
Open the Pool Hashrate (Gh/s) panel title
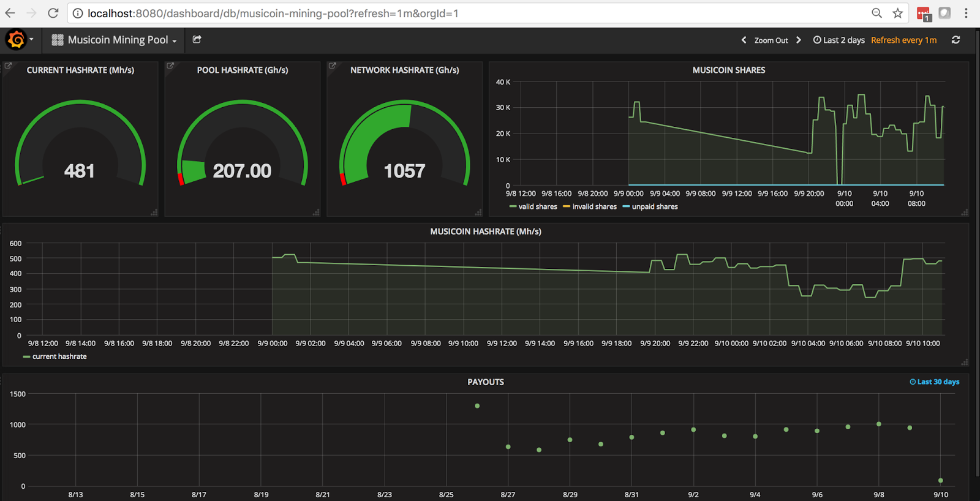click(x=243, y=70)
